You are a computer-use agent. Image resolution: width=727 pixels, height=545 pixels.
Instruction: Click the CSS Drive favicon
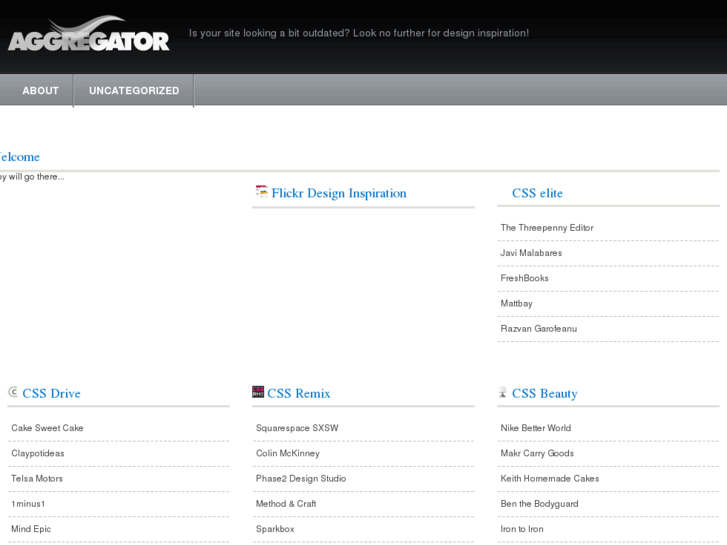pyautogui.click(x=13, y=392)
